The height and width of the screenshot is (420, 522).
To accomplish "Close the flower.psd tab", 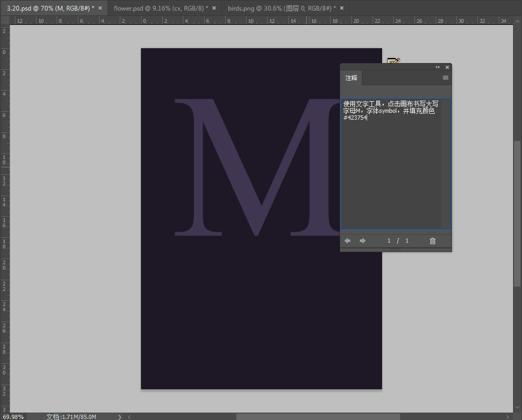I will pos(214,8).
